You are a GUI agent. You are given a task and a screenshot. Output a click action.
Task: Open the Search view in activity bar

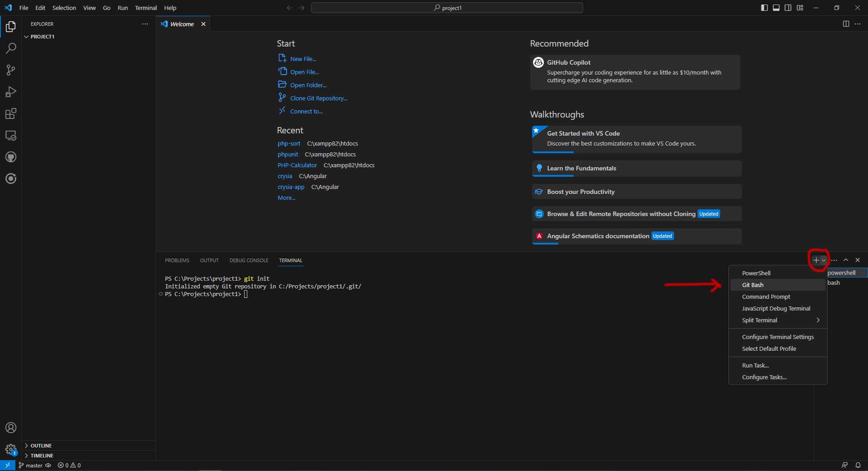tap(11, 48)
